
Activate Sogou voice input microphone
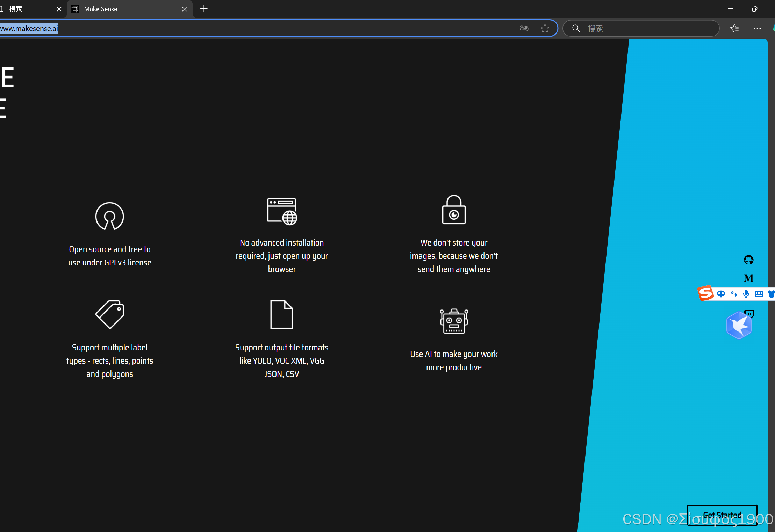[x=746, y=294]
